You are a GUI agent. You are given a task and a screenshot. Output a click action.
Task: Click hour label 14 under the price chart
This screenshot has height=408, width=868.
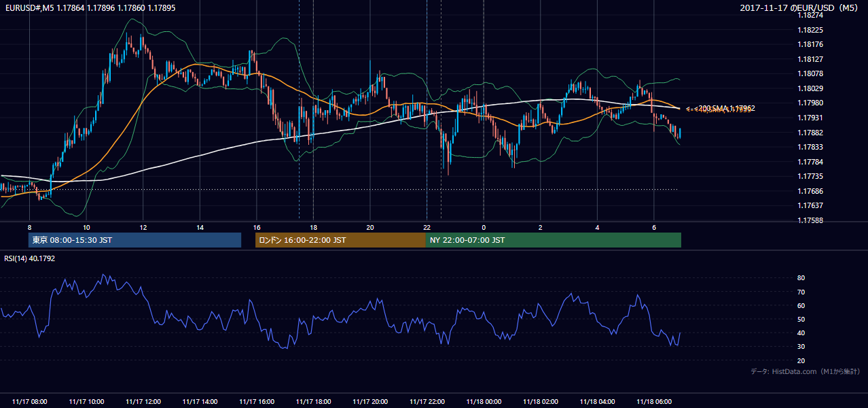[200, 227]
